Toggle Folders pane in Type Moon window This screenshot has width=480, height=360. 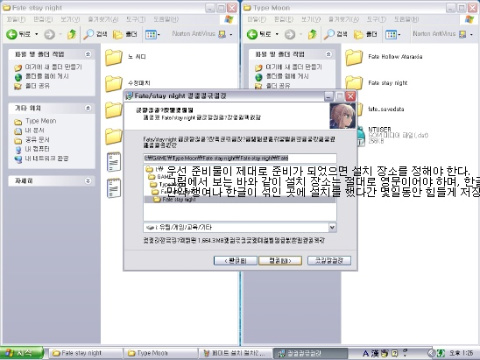(365, 34)
